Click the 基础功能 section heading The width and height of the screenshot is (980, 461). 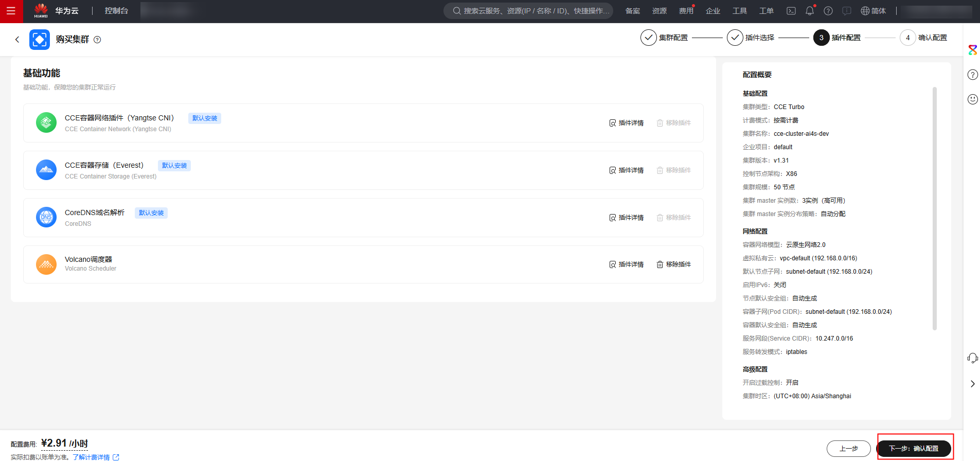pos(42,73)
